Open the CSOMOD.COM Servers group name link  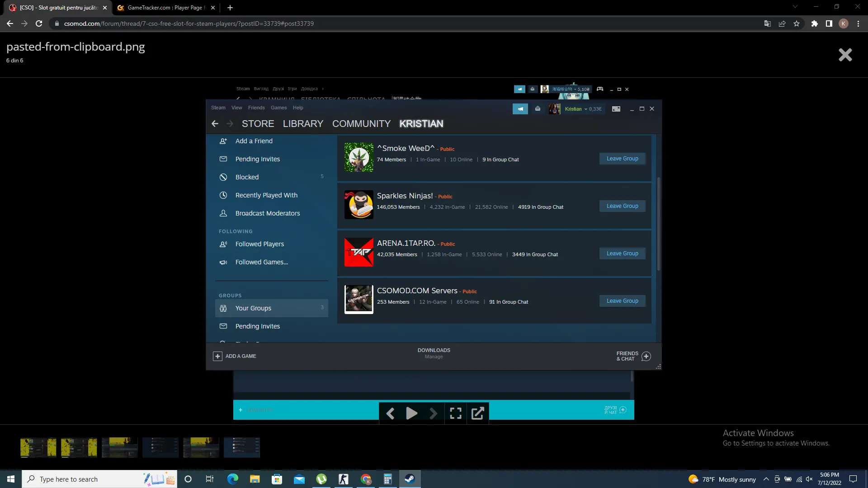(417, 291)
